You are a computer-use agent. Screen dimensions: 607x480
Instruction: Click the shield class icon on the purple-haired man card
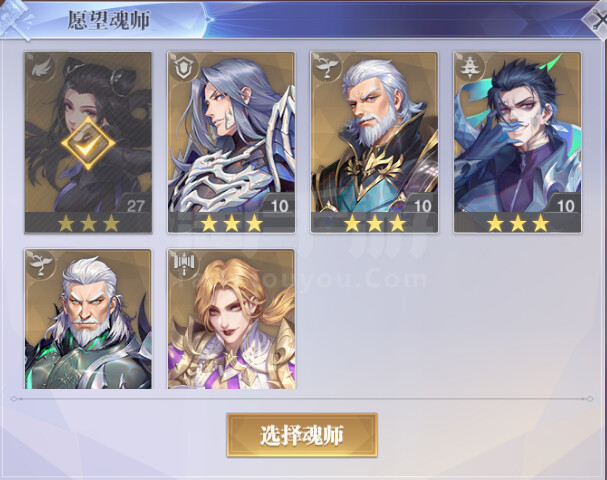coord(183,67)
